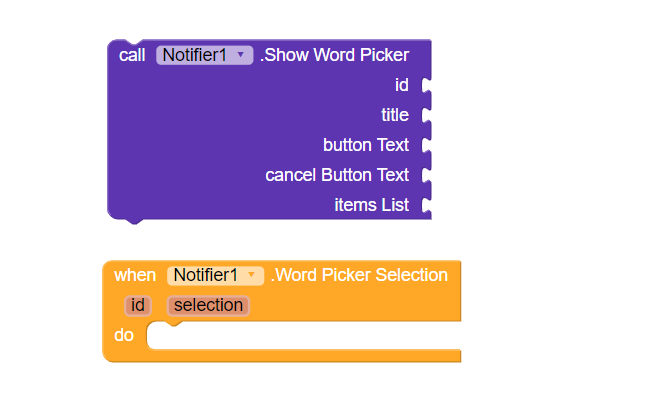Image resolution: width=649 pixels, height=399 pixels.
Task: Select the selection parameter in the event block
Action: [208, 305]
